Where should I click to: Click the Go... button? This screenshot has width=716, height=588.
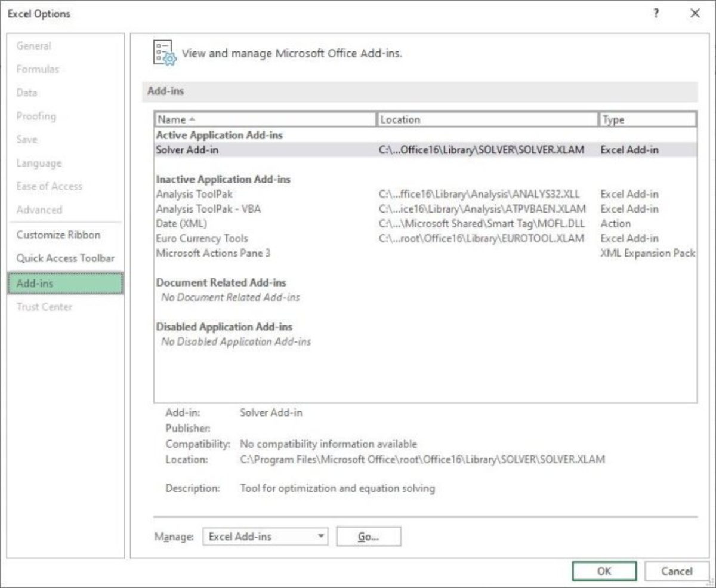[x=369, y=537]
